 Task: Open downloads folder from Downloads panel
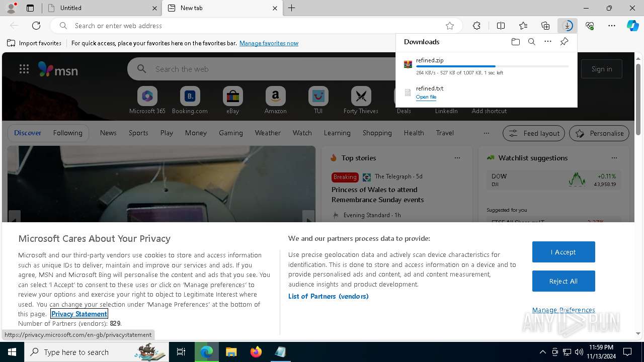tap(515, 42)
